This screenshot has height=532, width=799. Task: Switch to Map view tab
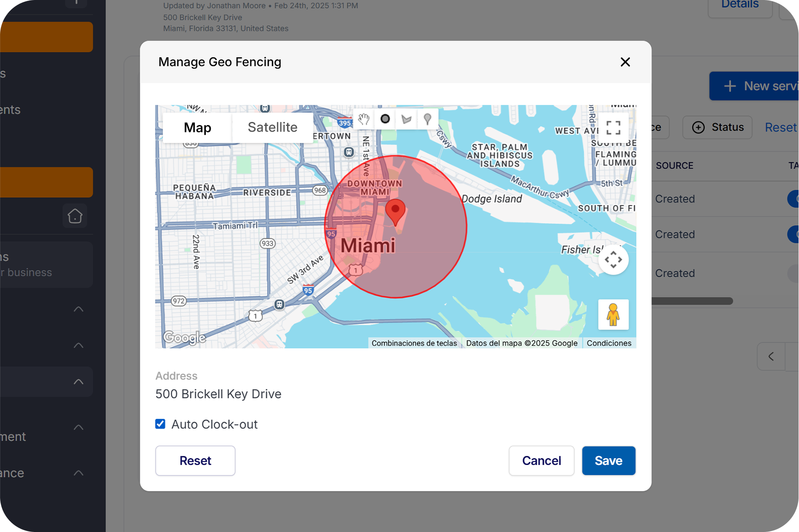[197, 128]
